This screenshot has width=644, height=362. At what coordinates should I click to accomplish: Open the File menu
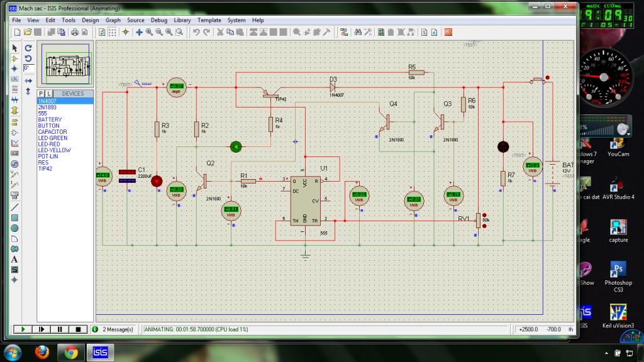click(x=16, y=20)
